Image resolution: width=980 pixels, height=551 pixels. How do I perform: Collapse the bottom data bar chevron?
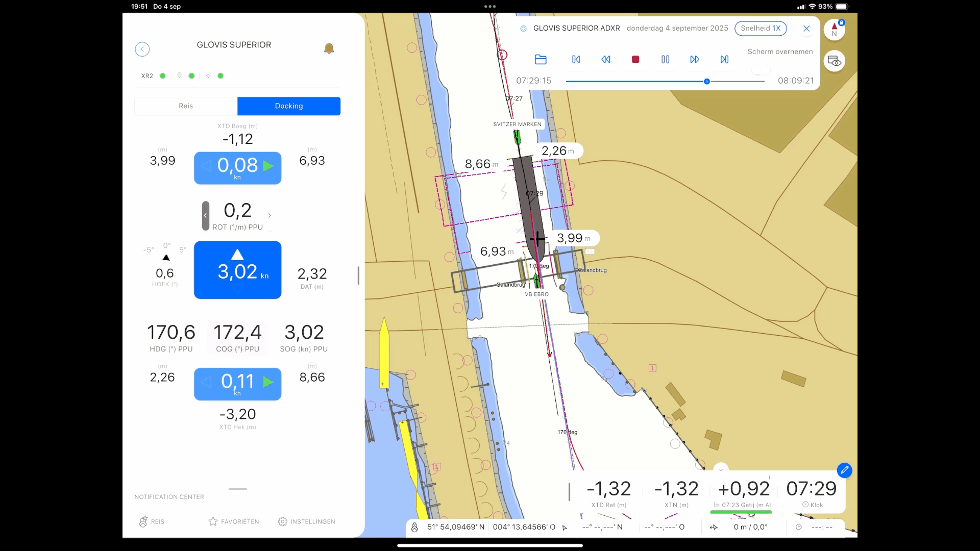coord(721,470)
